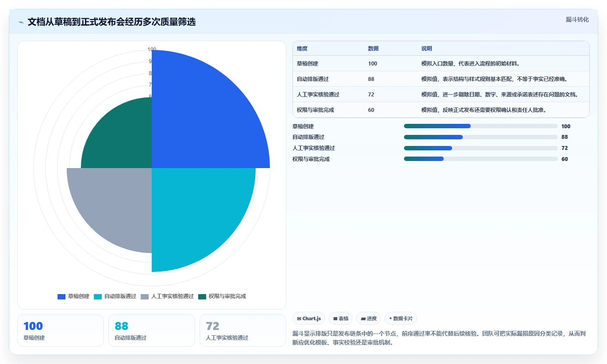Click the 表格 chip

[341, 318]
